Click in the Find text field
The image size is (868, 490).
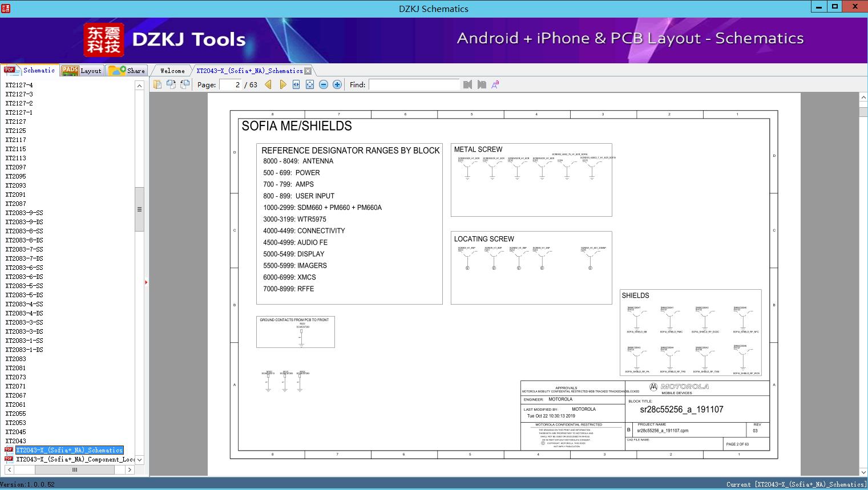click(414, 84)
